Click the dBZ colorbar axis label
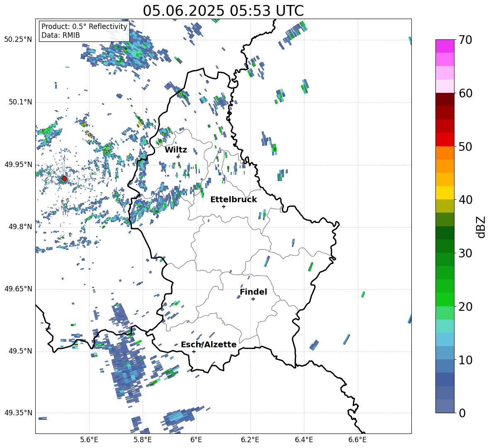The height and width of the screenshot is (448, 491). (481, 227)
